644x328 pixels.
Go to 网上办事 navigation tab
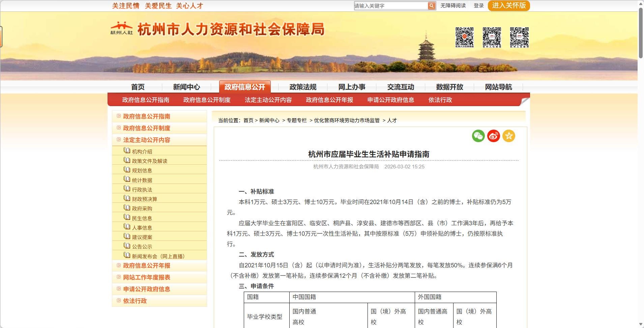(x=352, y=87)
